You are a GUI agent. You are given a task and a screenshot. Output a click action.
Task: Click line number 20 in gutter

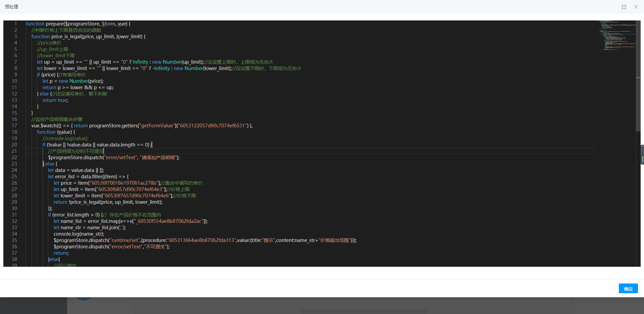[14, 145]
